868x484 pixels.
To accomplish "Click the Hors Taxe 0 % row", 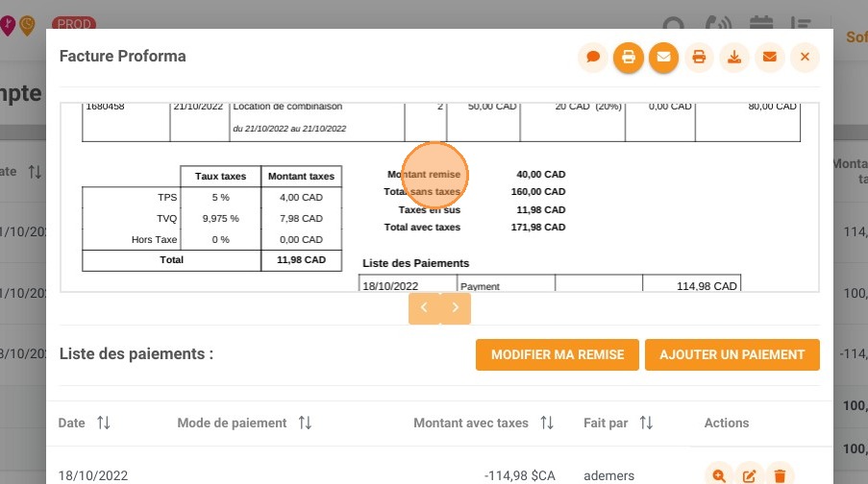I will 212,239.
